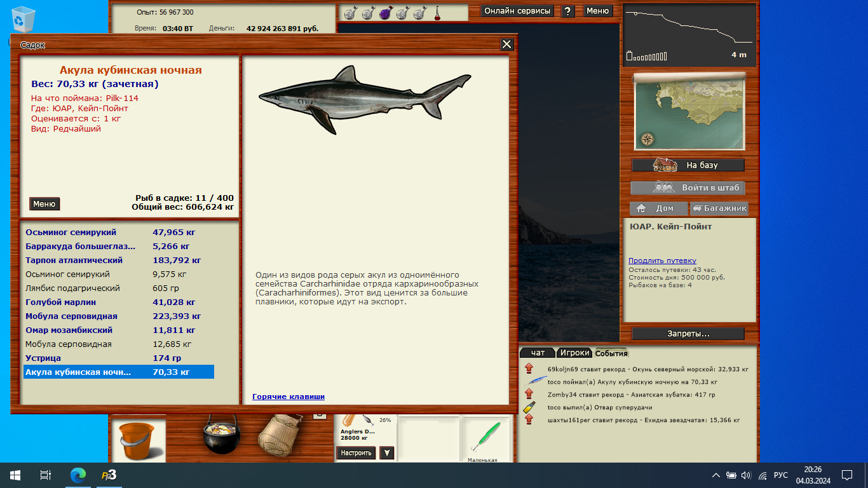Click the compass icon on the map
868x488 pixels.
click(x=648, y=139)
